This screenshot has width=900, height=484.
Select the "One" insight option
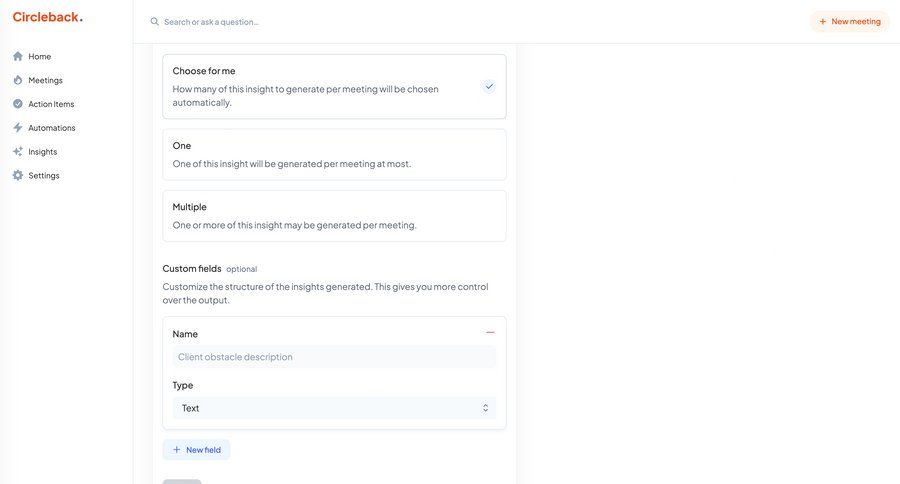coord(334,154)
